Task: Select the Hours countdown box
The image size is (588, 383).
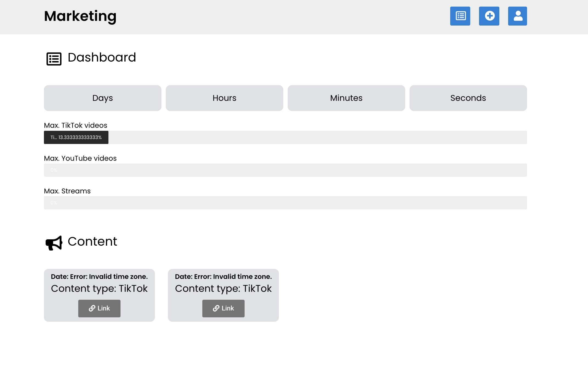Action: pos(225,98)
